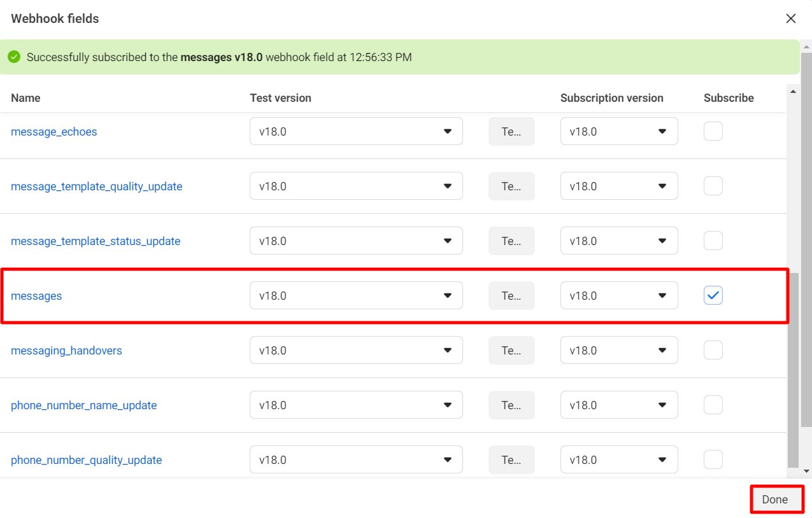Open the message_template_status_update link
Screen dimensions: 812x518
(x=96, y=241)
